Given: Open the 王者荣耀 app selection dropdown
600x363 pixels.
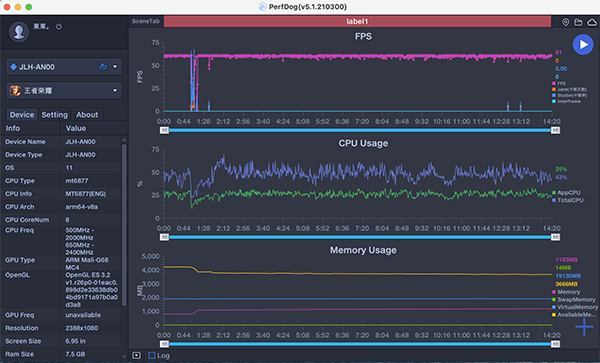Looking at the screenshot, I should (64, 91).
